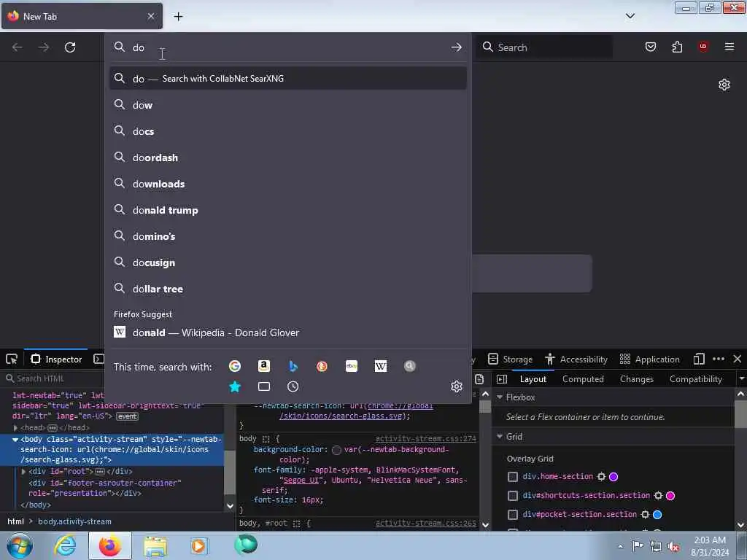Switch to the Accessibility tab
This screenshot has width=747, height=560.
coord(576,359)
